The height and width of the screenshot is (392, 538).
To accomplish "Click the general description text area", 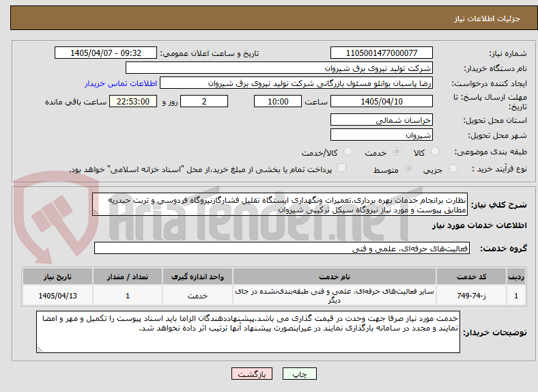I will [x=280, y=205].
